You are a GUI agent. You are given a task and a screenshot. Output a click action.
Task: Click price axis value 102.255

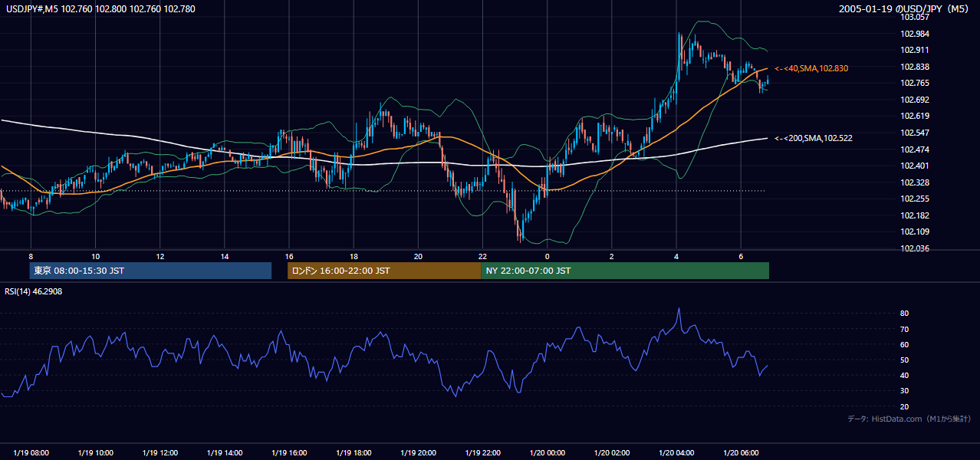(x=914, y=199)
